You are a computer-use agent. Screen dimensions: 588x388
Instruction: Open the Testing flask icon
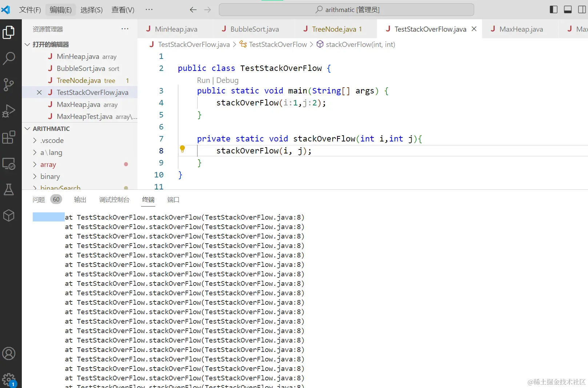tap(9, 189)
